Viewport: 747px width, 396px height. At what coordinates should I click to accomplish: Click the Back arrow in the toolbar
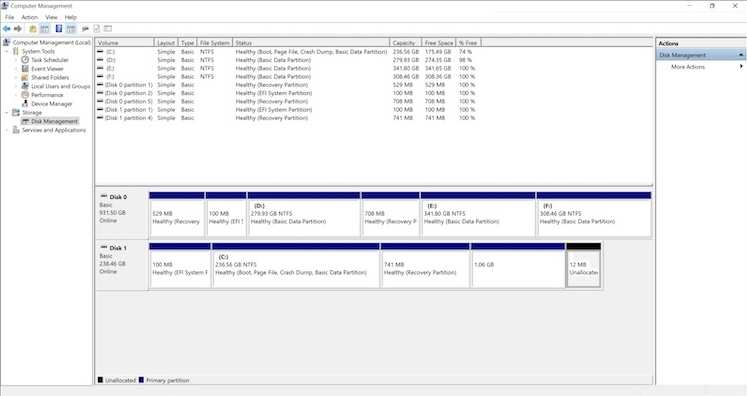(x=7, y=29)
